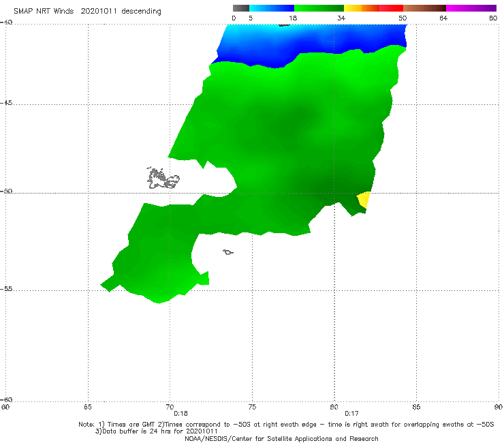The image size is (504, 443).
Task: Click the longitude axis label 85
Action: tap(416, 407)
